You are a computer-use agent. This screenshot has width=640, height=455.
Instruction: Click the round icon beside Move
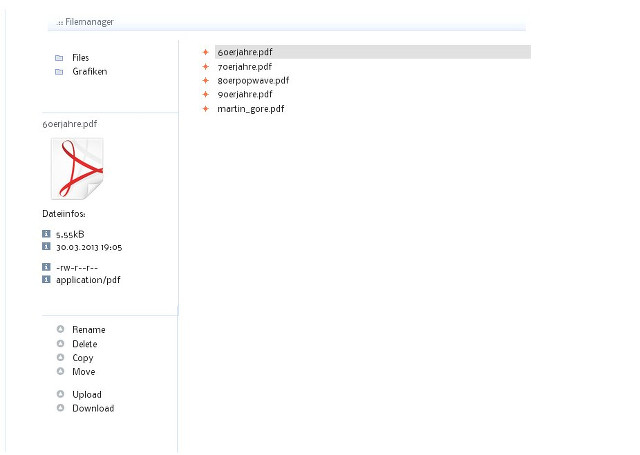coord(60,371)
